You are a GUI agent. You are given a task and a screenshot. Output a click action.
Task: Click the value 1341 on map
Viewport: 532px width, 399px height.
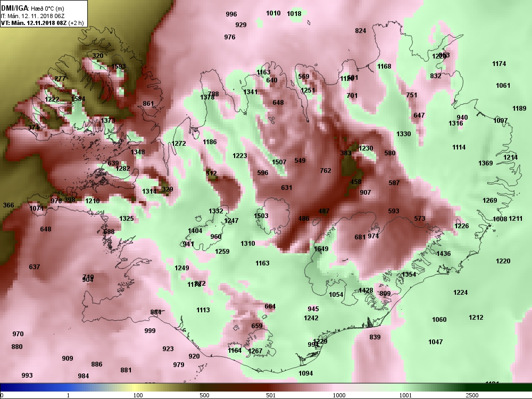[x=251, y=92]
